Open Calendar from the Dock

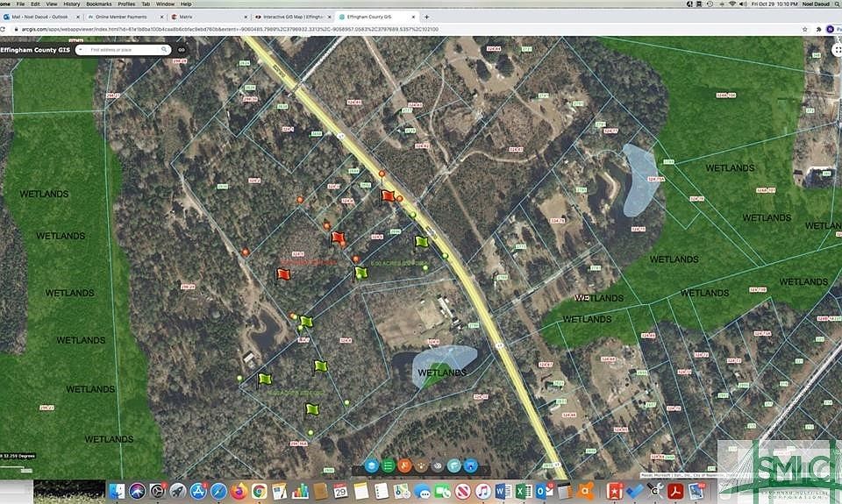(x=340, y=491)
